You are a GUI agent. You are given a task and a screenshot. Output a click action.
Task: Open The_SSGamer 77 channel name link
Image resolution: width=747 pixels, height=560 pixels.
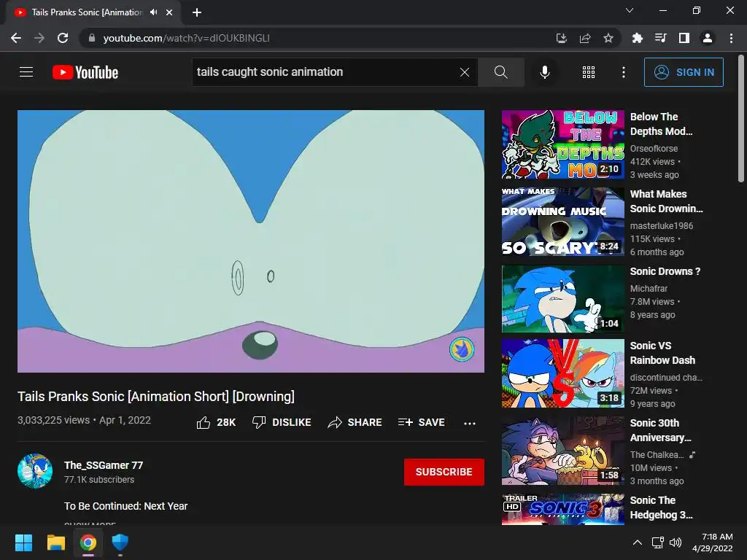pos(104,465)
